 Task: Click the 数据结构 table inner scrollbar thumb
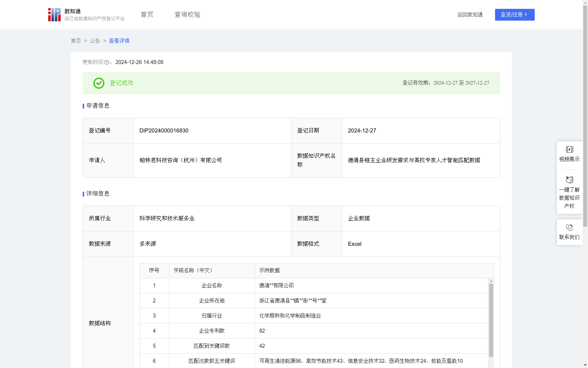coord(491,320)
